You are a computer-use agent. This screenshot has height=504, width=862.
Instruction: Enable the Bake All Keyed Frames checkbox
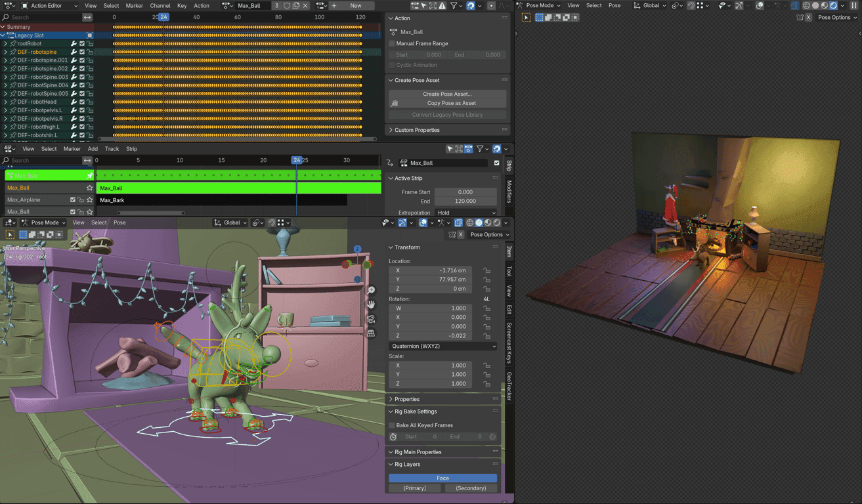(x=392, y=425)
